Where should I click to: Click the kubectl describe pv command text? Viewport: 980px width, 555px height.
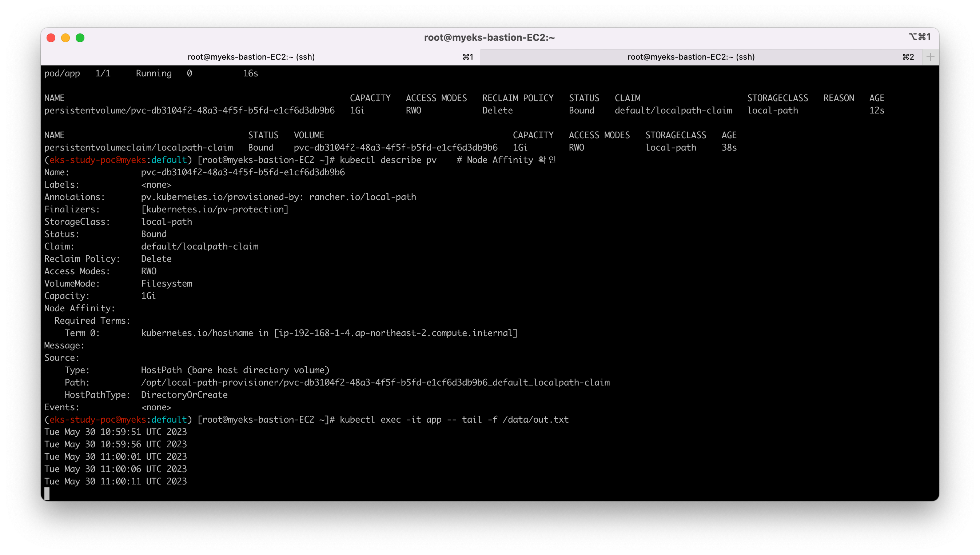388,160
